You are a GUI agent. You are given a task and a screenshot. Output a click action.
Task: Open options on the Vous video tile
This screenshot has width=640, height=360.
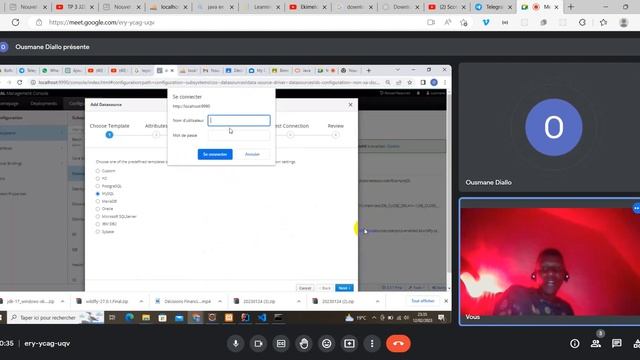(x=636, y=208)
